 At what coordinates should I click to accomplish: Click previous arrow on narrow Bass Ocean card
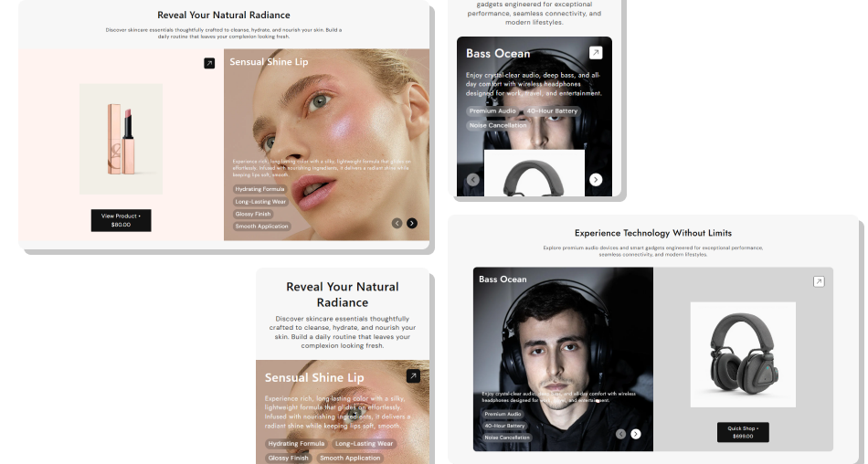pos(472,179)
